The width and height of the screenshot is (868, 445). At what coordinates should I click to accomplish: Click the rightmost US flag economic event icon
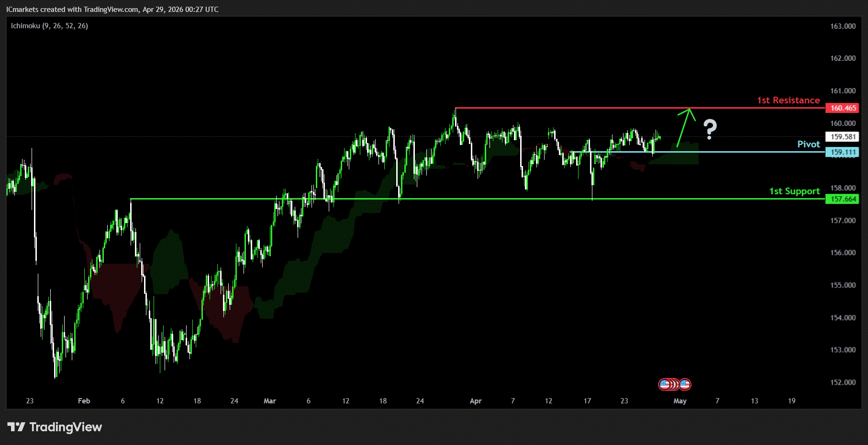pyautogui.click(x=685, y=384)
